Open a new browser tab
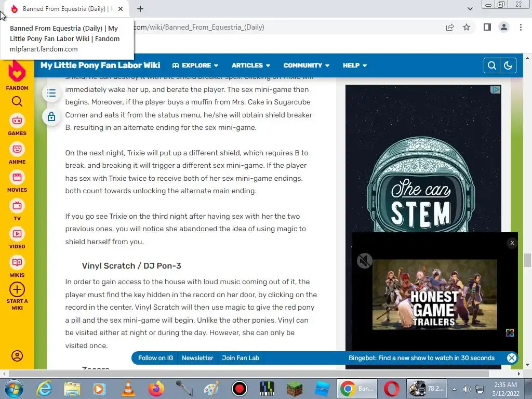532x399 pixels. 140,9
